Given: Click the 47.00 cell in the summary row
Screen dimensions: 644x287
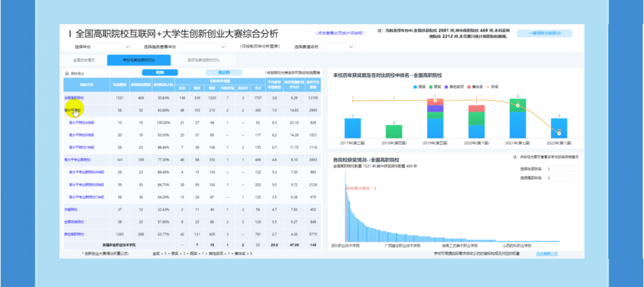Looking at the screenshot, I should coord(295,245).
